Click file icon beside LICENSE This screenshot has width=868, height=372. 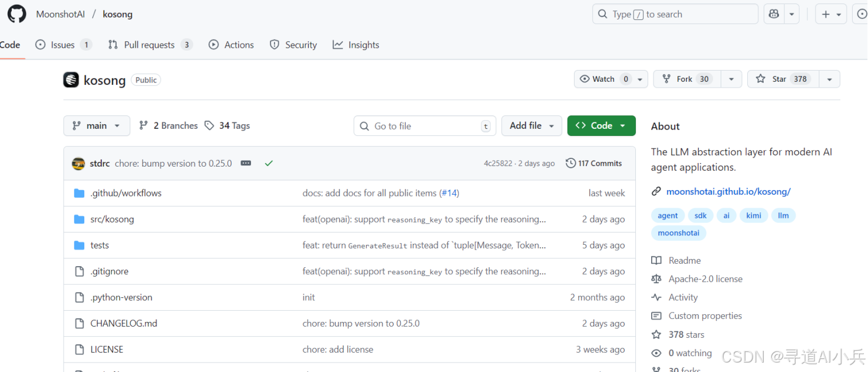point(80,350)
